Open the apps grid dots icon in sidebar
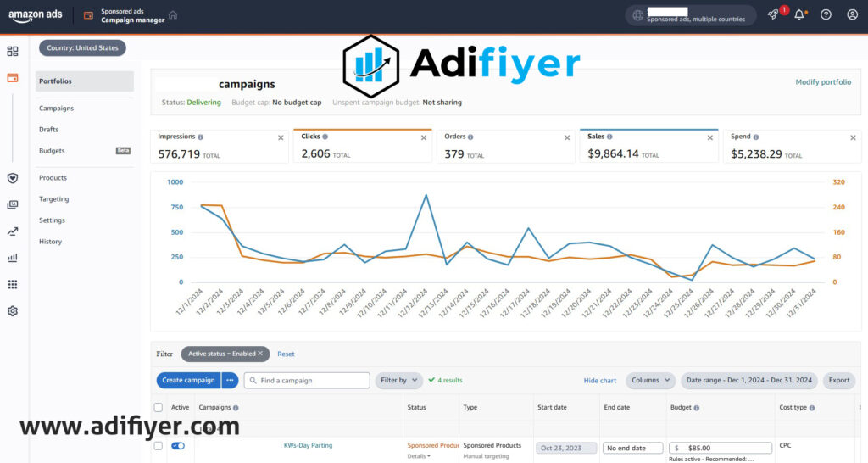The image size is (868, 463). pos(12,285)
